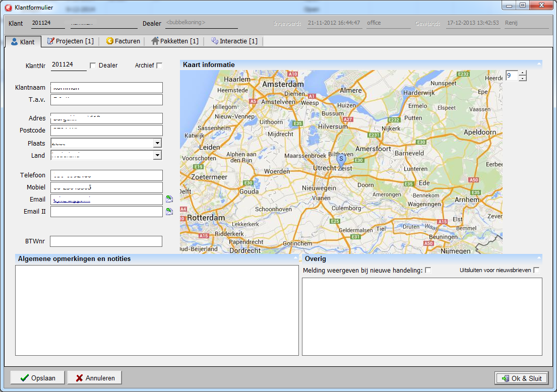Click into the BTWnr input field

point(106,241)
